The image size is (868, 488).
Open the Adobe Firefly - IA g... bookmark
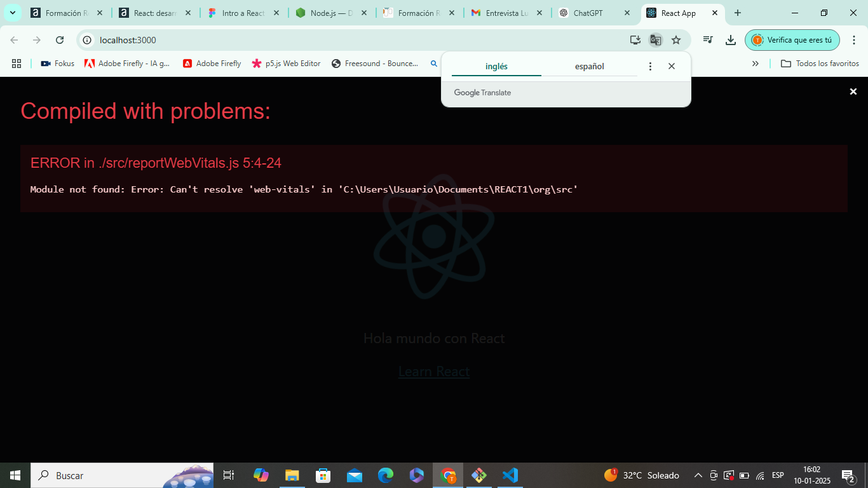point(127,64)
